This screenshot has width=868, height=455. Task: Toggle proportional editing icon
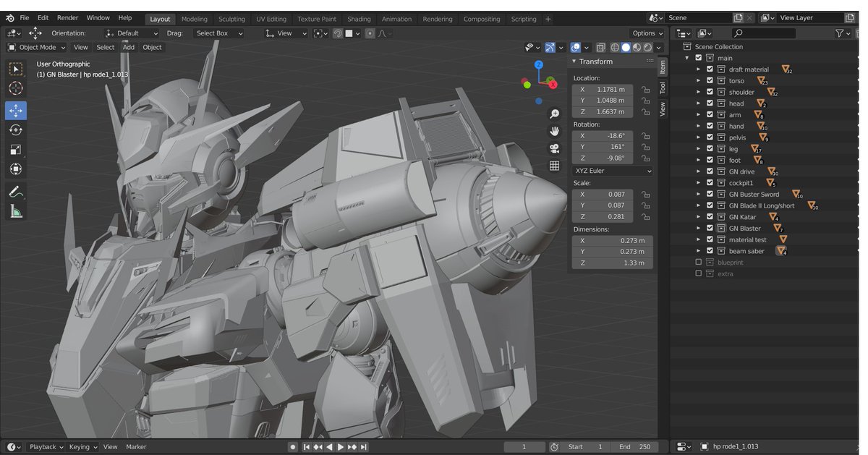click(370, 33)
